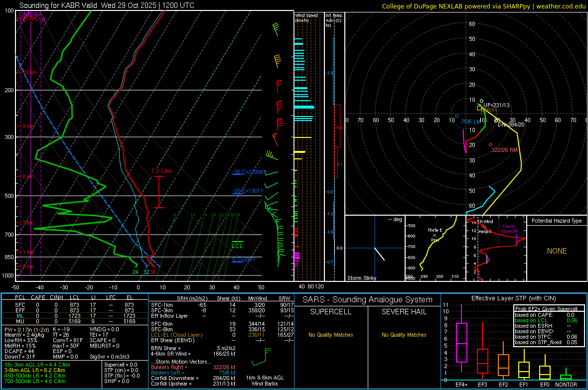Click the SARS - Sounding Analogue System title
This screenshot has height=390, width=588.
click(367, 300)
